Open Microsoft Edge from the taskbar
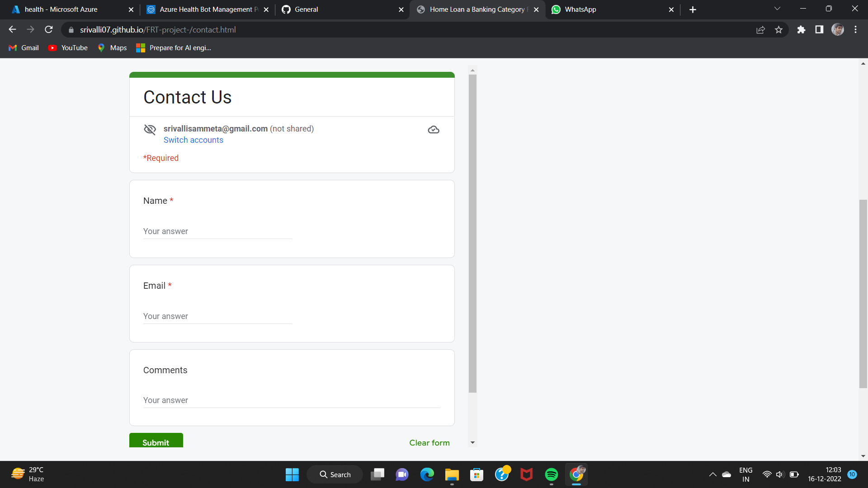 pos(427,474)
